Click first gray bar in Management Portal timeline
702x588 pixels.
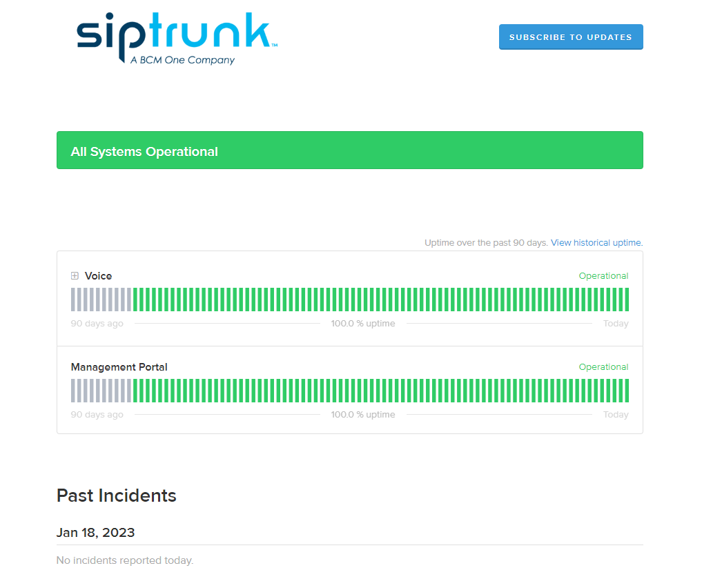pos(73,391)
